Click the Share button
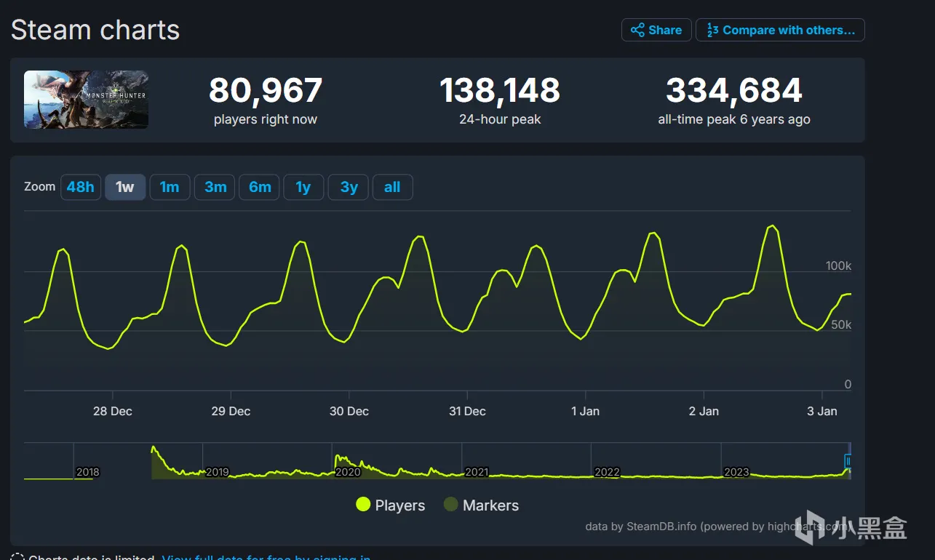 656,30
